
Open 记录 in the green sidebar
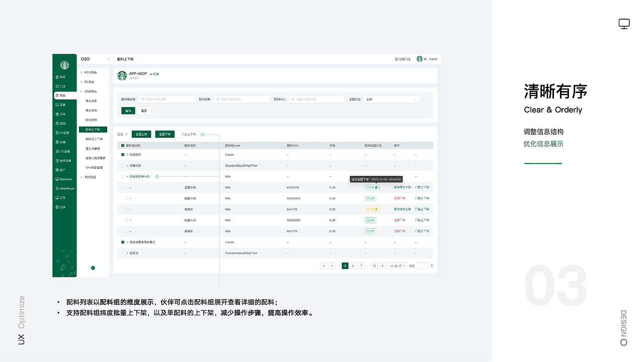[x=60, y=207]
